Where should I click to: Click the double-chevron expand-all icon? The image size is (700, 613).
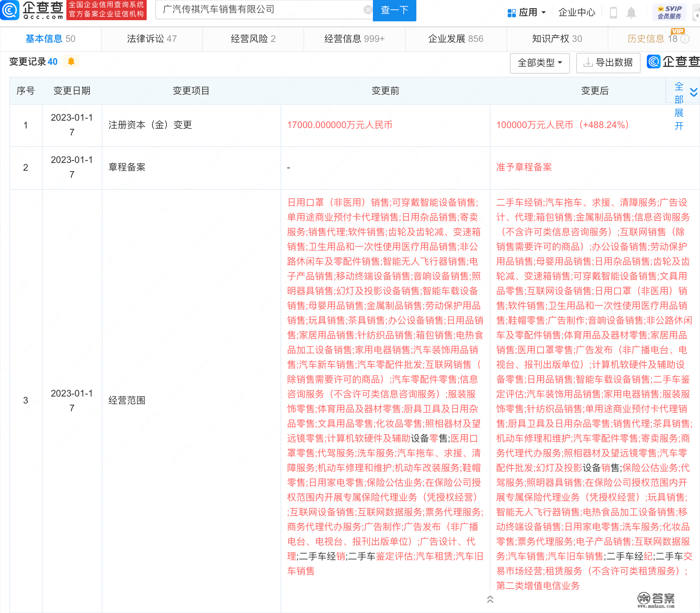point(694,92)
